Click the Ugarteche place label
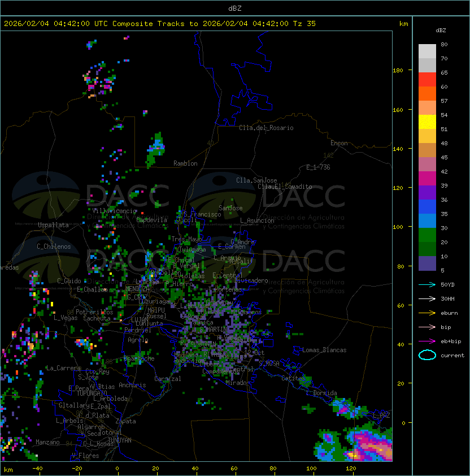Screen dimensions: 470x476 tap(139, 358)
